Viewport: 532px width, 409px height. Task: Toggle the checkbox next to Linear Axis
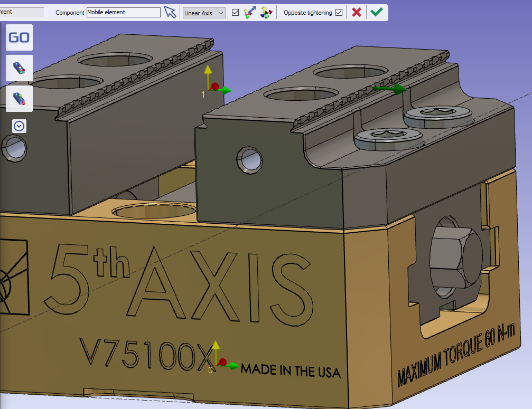pyautogui.click(x=236, y=13)
